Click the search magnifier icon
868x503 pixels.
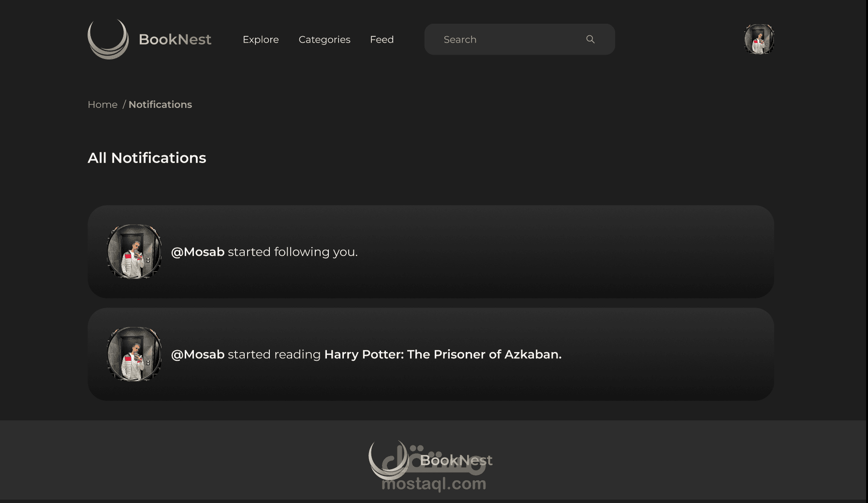(590, 39)
